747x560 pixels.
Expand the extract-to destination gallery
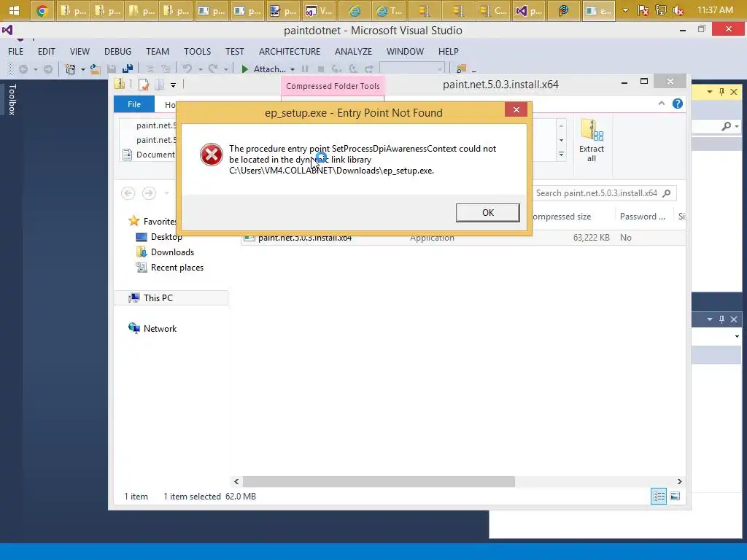point(561,155)
